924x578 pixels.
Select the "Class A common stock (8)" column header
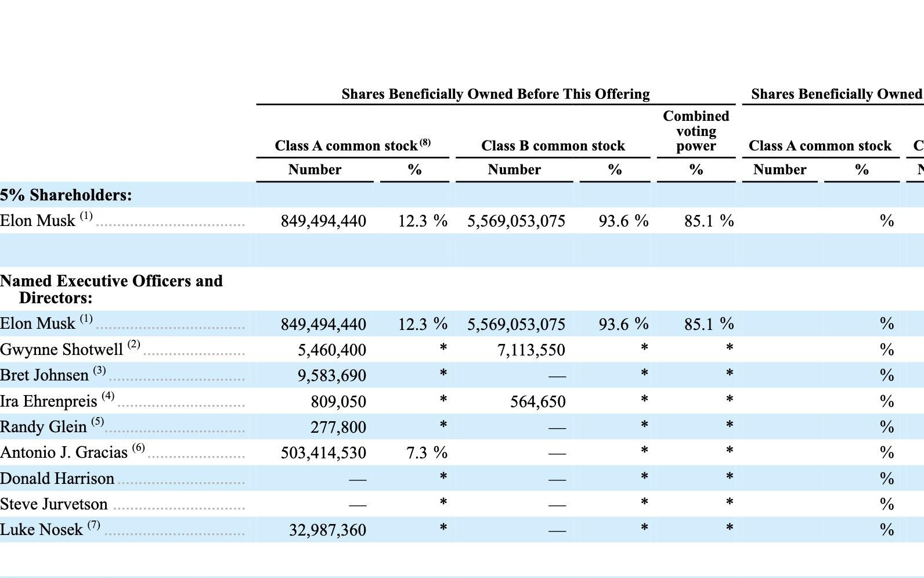point(353,145)
